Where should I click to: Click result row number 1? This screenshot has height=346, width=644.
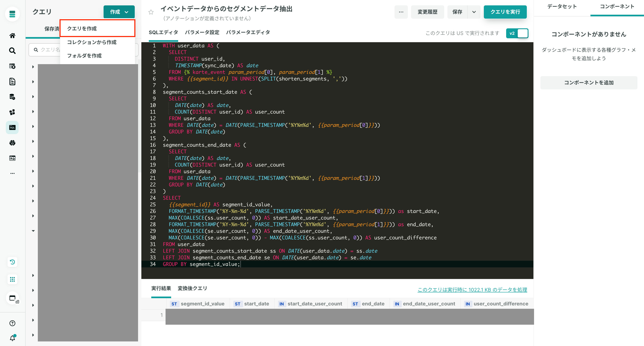(161, 315)
